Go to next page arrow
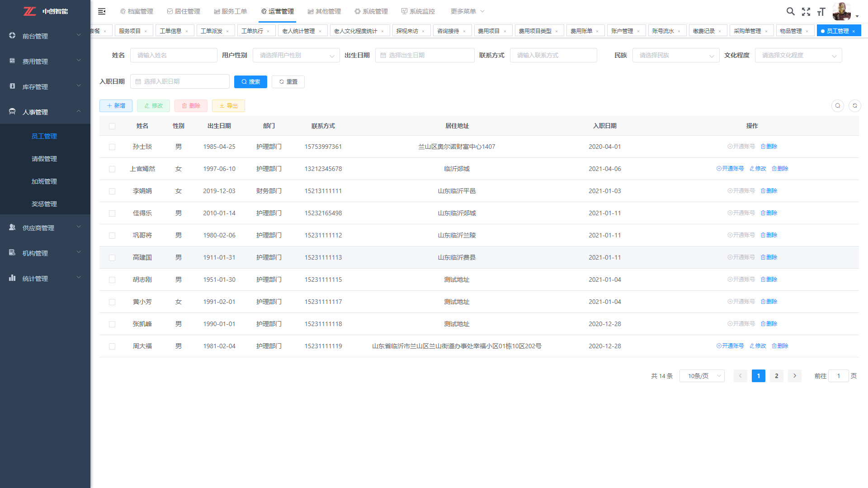 pos(794,376)
